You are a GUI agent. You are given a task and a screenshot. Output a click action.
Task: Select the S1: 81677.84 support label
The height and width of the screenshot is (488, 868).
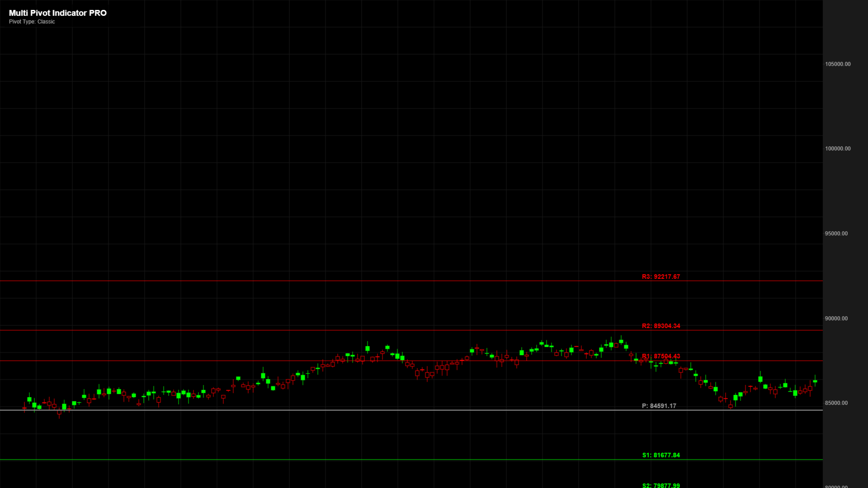(x=660, y=455)
